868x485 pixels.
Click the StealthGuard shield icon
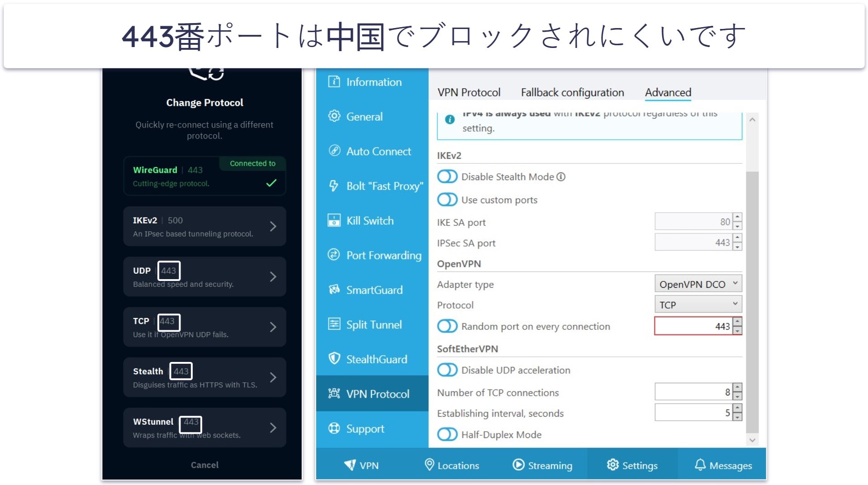[x=334, y=359]
